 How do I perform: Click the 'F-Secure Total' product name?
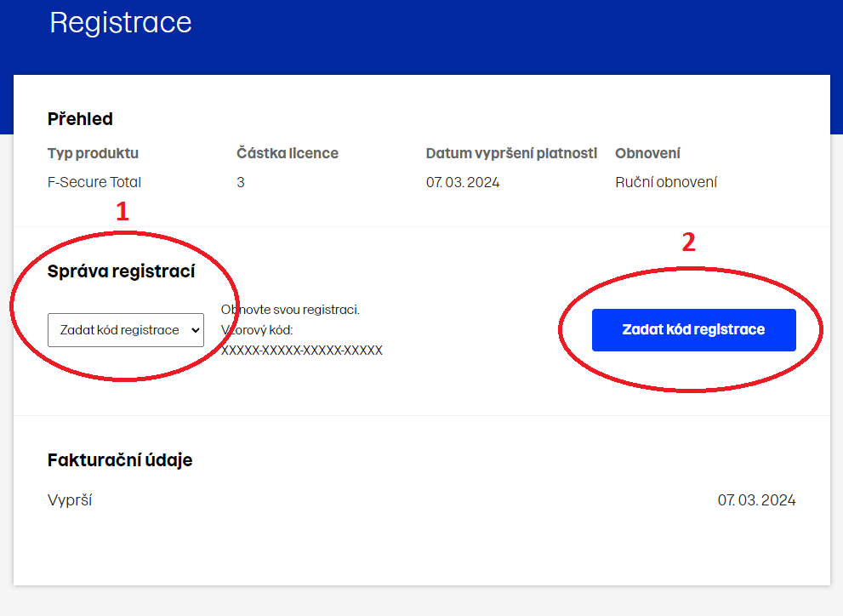click(94, 182)
